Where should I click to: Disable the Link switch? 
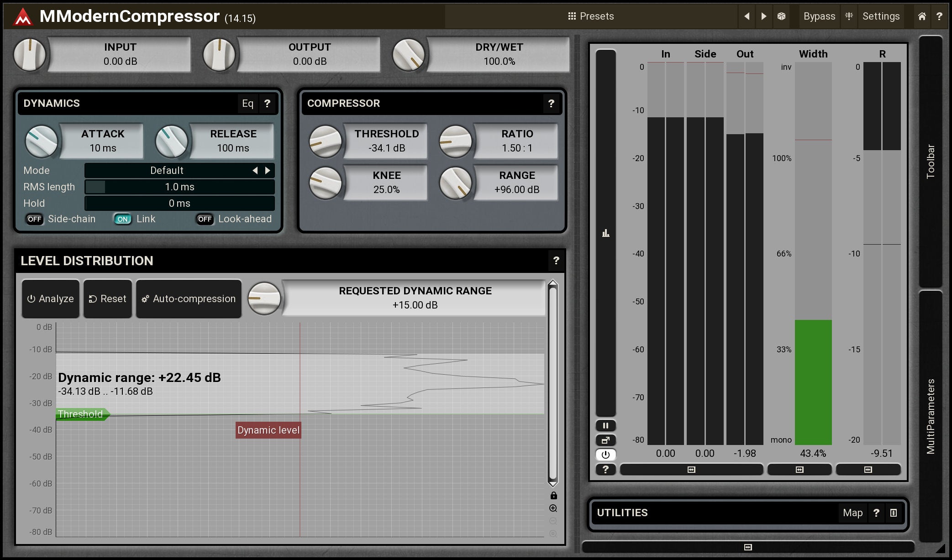122,219
